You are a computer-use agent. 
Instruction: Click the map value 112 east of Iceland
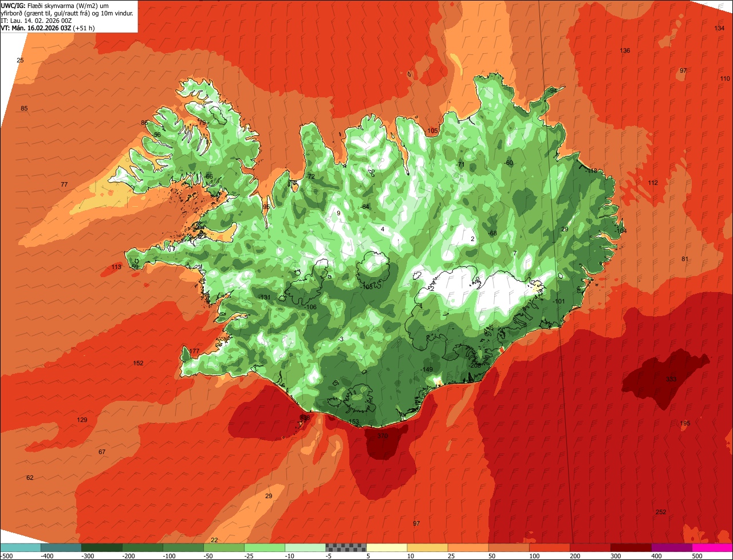(653, 183)
